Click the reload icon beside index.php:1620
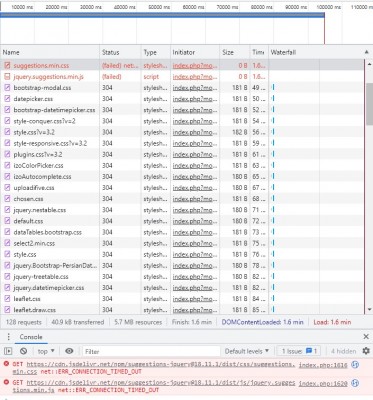The height and width of the screenshot is (400, 373). coord(355,383)
